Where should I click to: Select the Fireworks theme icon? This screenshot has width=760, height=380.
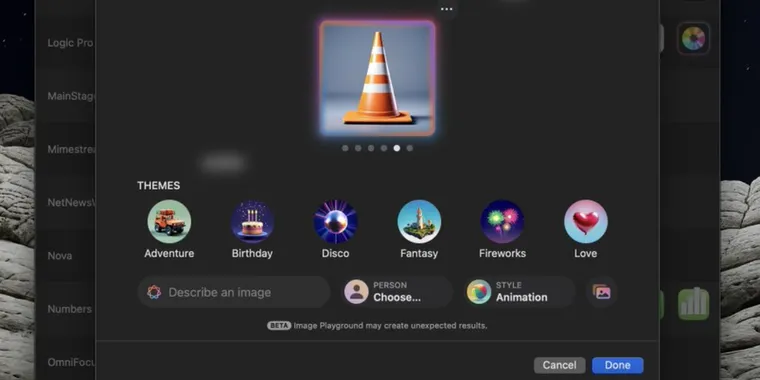pyautogui.click(x=502, y=222)
